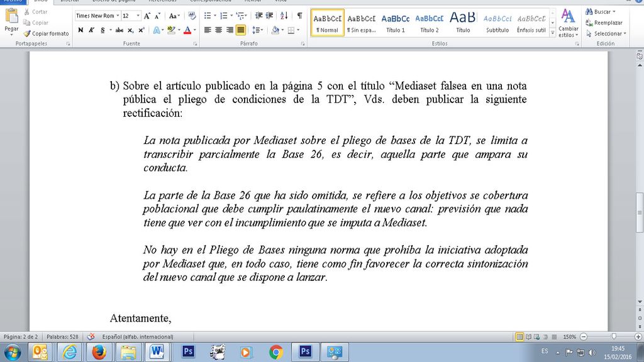Switch to full screen reading view
644x362 pixels.
528,337
